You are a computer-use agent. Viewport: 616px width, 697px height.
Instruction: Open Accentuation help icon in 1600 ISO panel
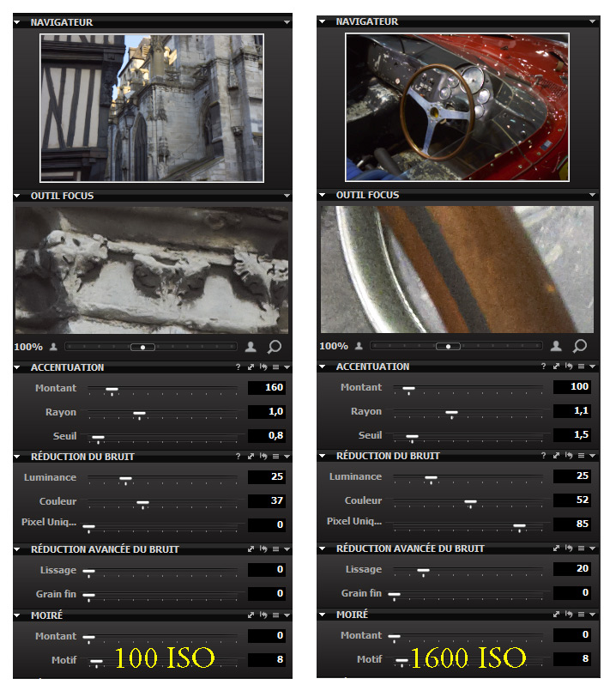544,367
